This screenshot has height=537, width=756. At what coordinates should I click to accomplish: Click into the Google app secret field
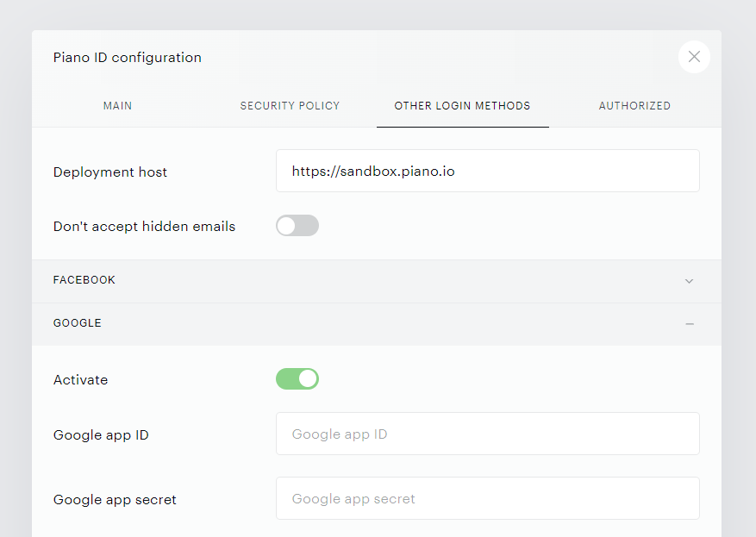487,498
